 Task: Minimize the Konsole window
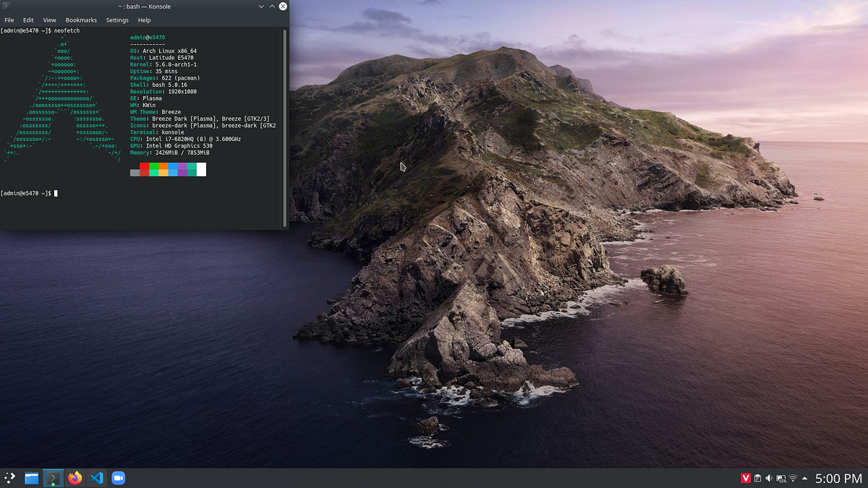(261, 6)
